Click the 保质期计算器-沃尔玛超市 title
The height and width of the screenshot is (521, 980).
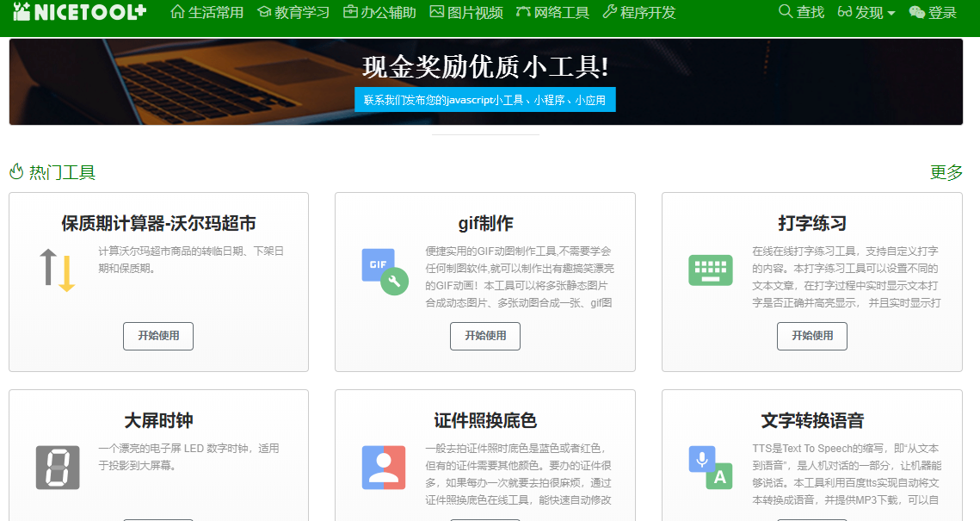pyautogui.click(x=159, y=224)
